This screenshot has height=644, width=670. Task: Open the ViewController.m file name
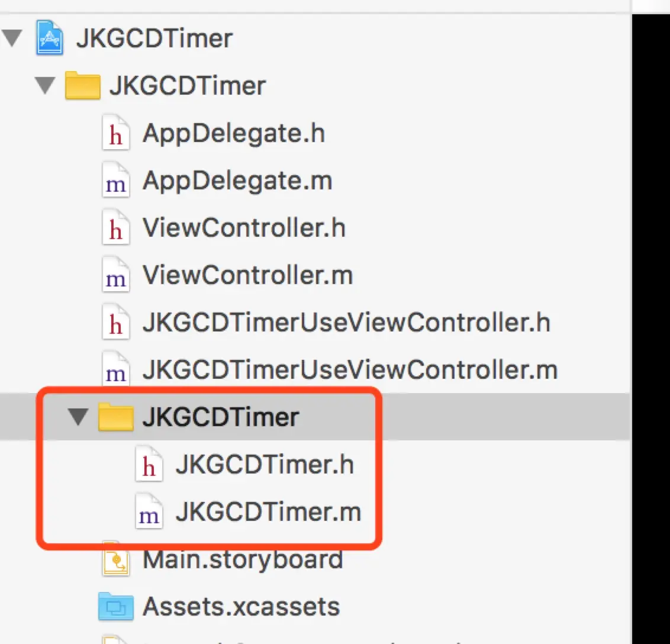(x=248, y=275)
